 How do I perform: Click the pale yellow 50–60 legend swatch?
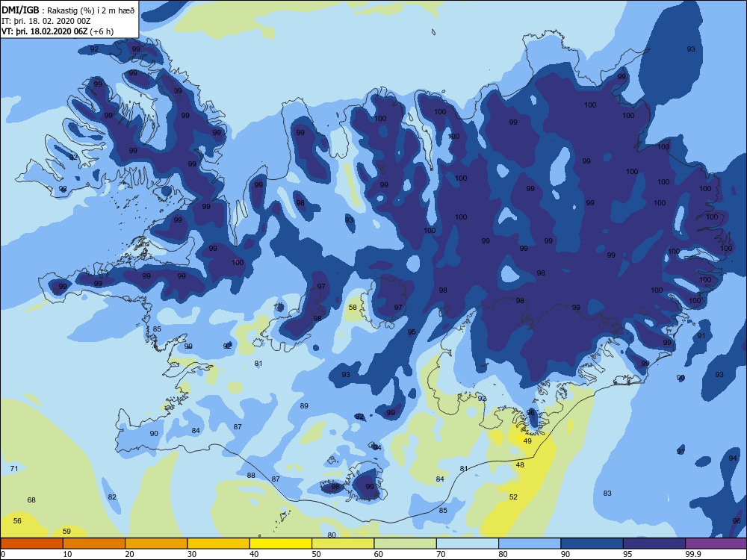click(343, 544)
